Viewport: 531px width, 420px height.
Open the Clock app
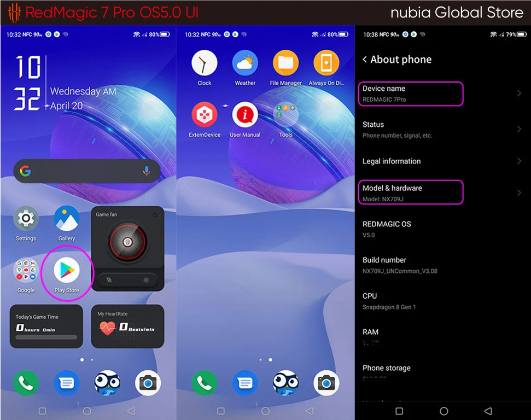[x=204, y=63]
